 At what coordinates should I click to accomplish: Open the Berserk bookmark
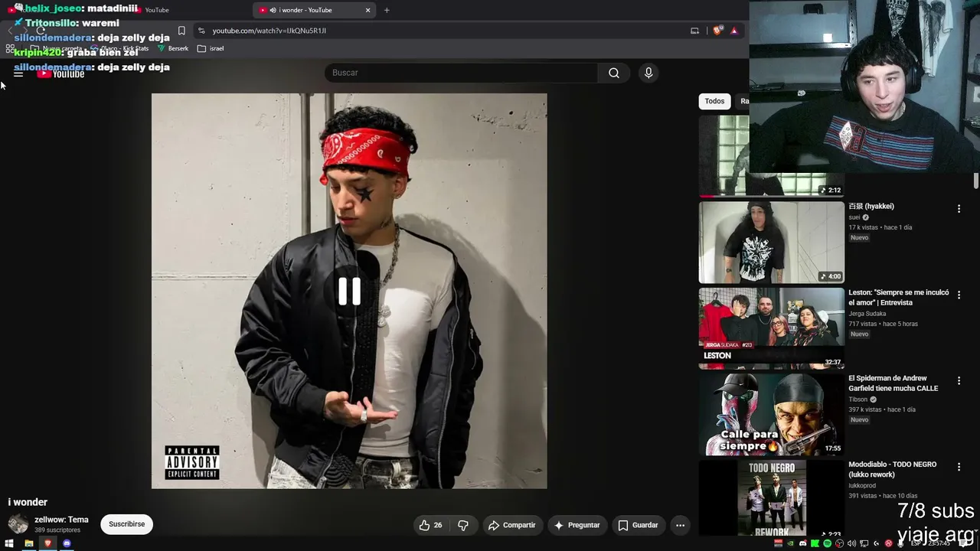click(x=173, y=48)
